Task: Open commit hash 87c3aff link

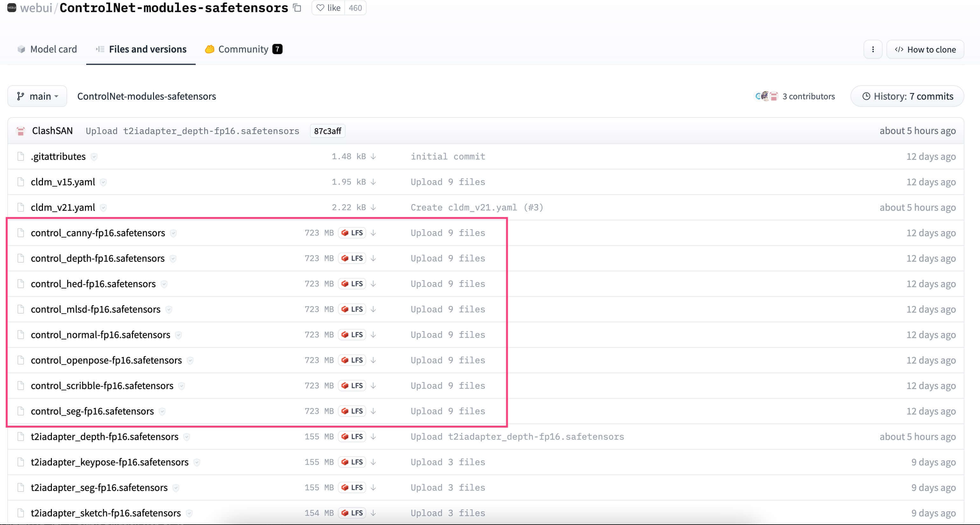Action: point(327,131)
